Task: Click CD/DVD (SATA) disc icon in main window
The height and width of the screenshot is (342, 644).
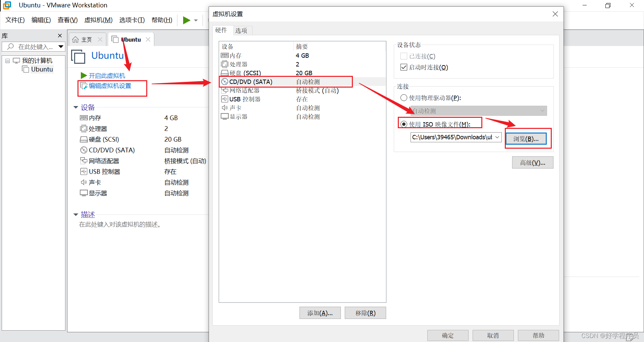Action: click(84, 150)
